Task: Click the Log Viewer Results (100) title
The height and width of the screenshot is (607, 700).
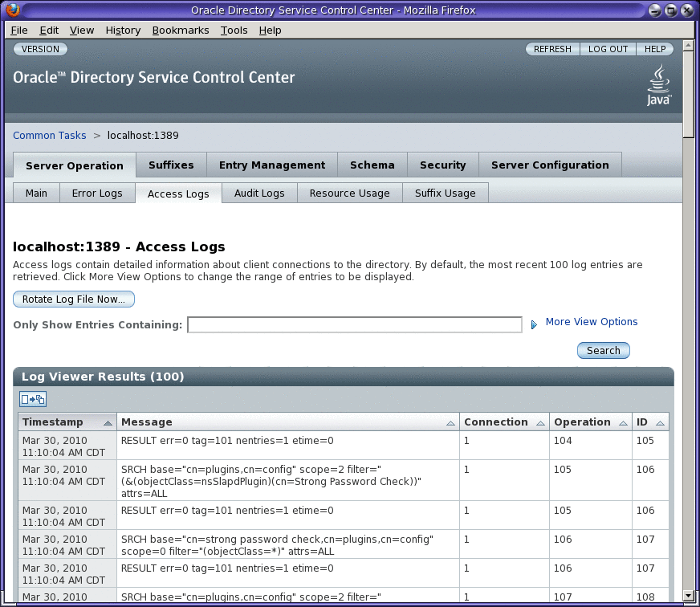Action: pyautogui.click(x=103, y=377)
